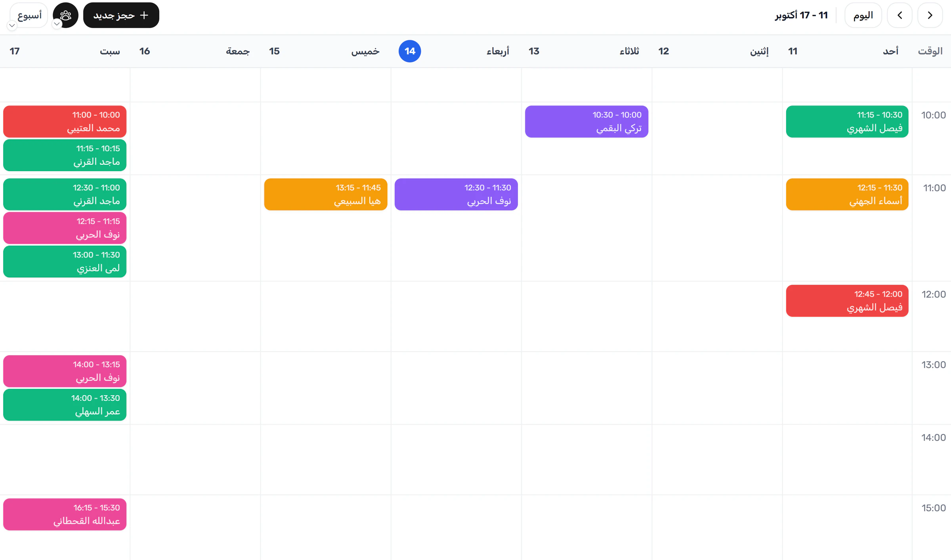951x560 pixels.
Task: Open ماجد القرني booking at 10:15 - 11:15
Action: point(65,155)
